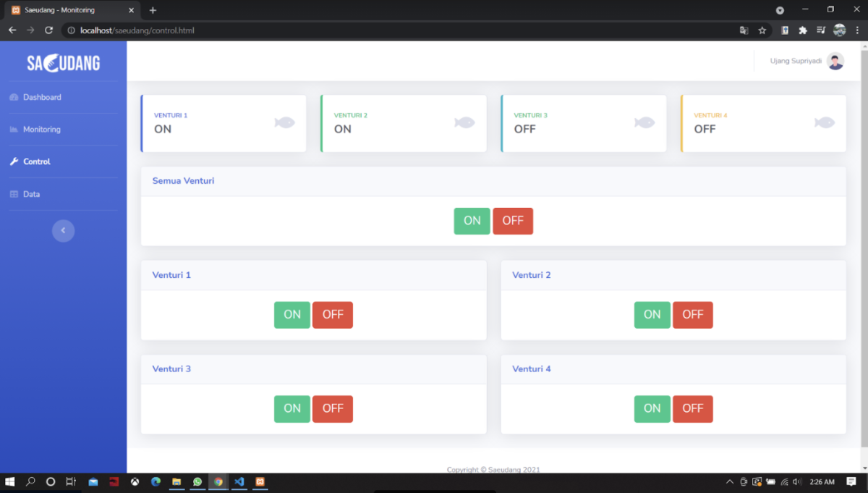Click the Saeudang logo in the sidebar
This screenshot has height=493, width=868.
64,64
